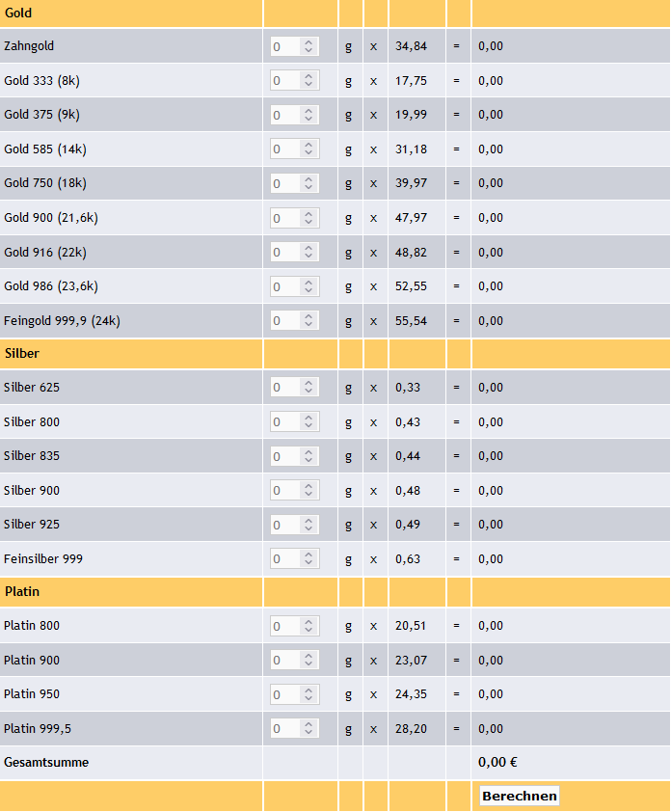The image size is (671, 812).
Task: Click the Berechnen button
Action: (x=519, y=796)
